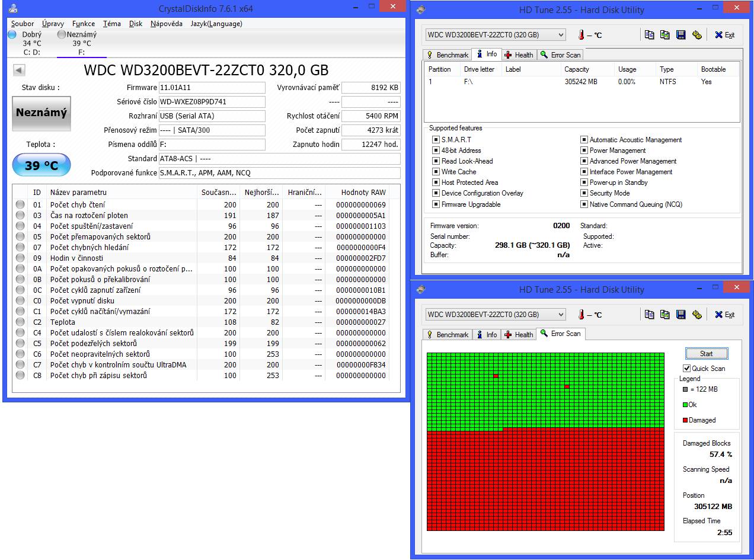This screenshot has height=560, width=754.
Task: Click Exit in Error Scan window
Action: pos(724,315)
